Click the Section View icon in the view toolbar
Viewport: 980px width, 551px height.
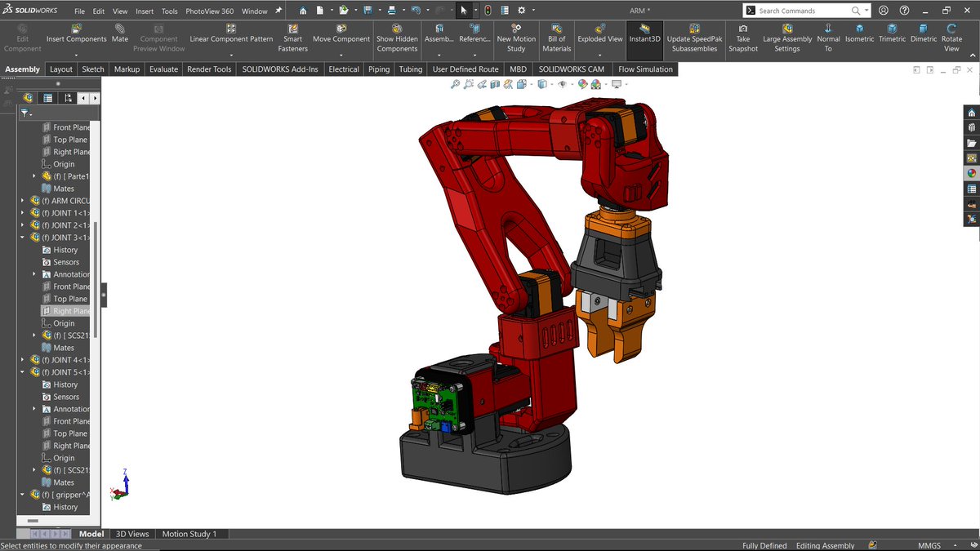pos(495,84)
